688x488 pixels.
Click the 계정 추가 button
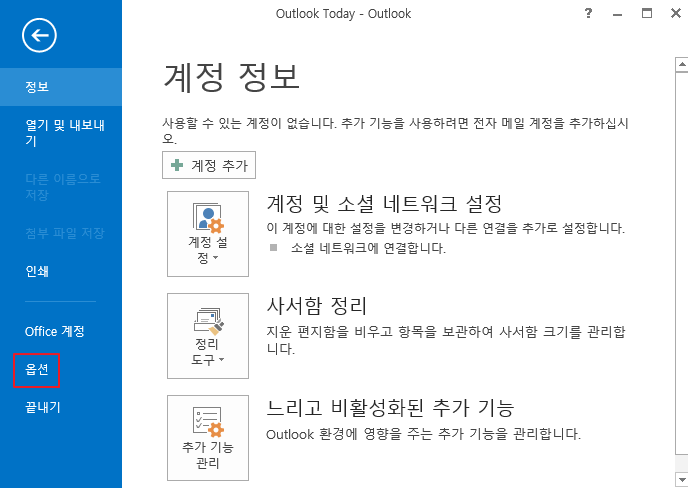209,165
